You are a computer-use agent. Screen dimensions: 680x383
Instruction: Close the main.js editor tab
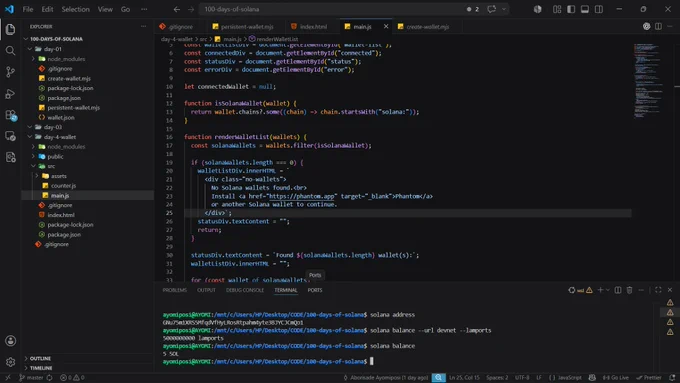[386, 26]
